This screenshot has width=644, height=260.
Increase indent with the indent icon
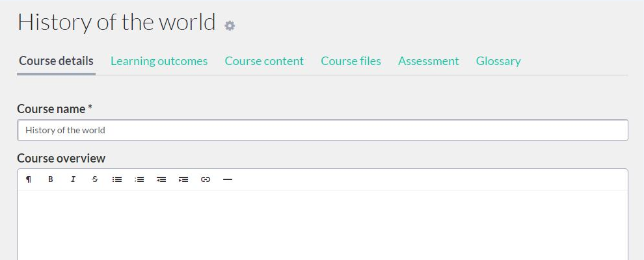[183, 179]
